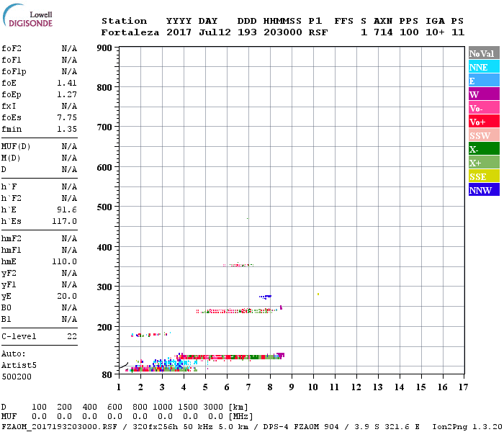Image resolution: width=504 pixels, height=432 pixels.
Task: Click the multi-hop echo trace near 240 km
Action: pos(238,310)
